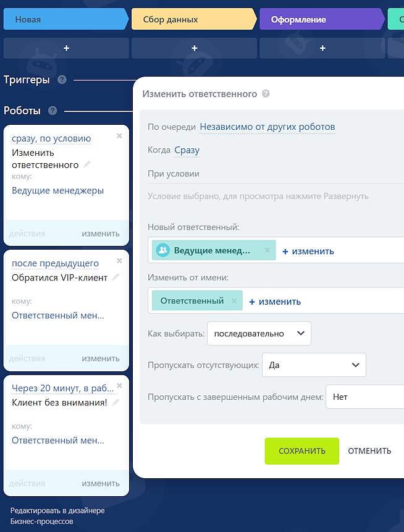Click group icon on Ведущие менед... tag
Viewport: 404px width, 532px height.
pyautogui.click(x=163, y=250)
